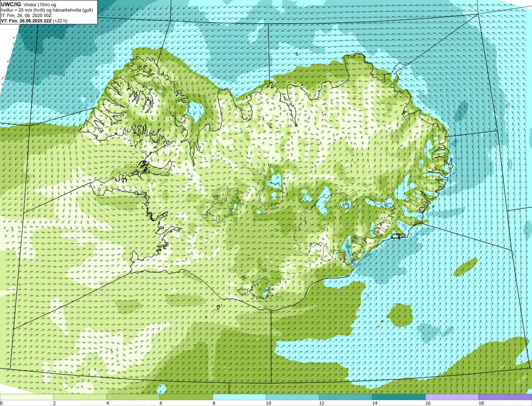Screen dimensions: 532x406
Task: Pick the 12–14 m/s teal legend swatch
Action: point(346,397)
